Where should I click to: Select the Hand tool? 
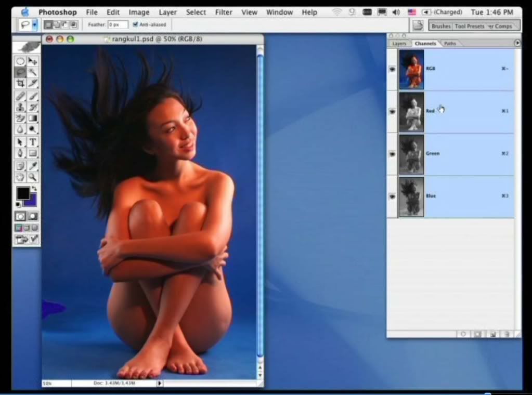click(20, 177)
